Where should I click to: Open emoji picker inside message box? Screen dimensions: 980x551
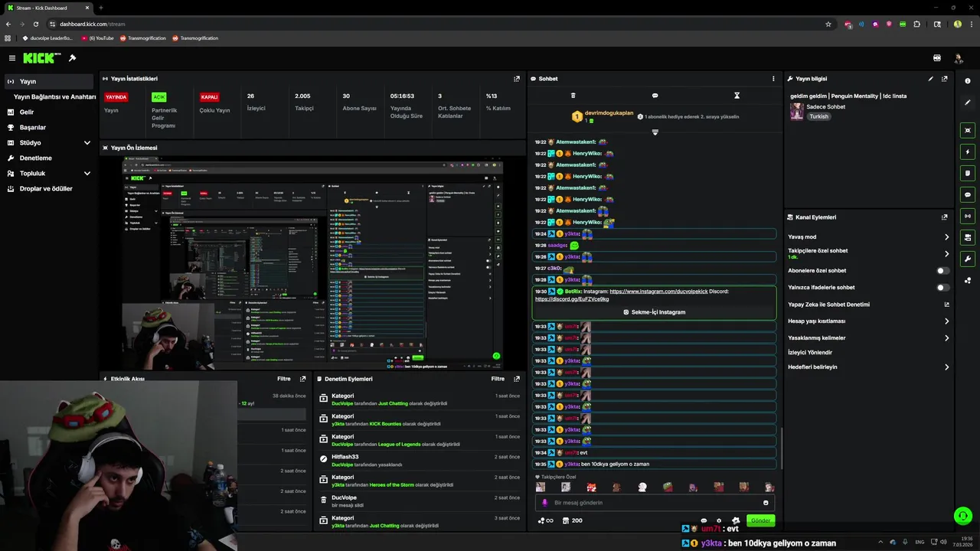tap(766, 503)
